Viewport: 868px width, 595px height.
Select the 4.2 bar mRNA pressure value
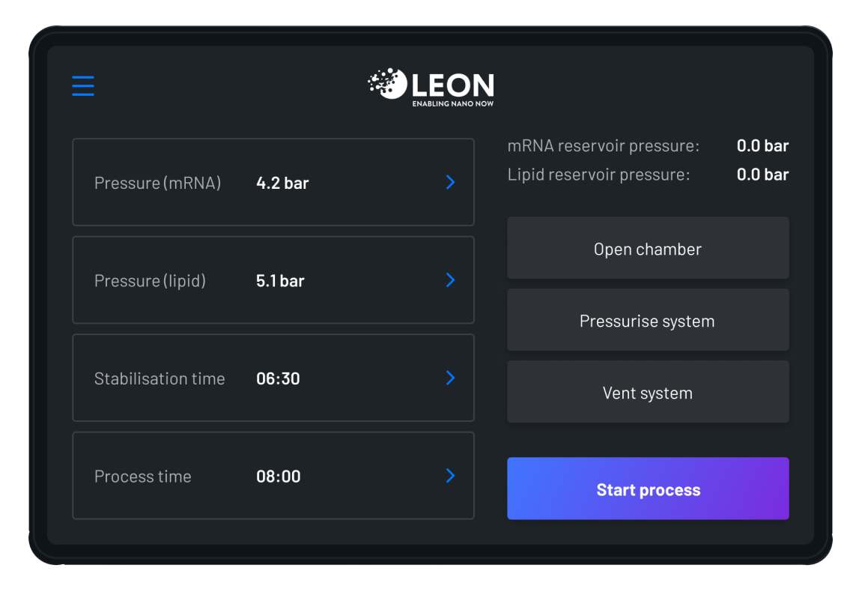[282, 183]
